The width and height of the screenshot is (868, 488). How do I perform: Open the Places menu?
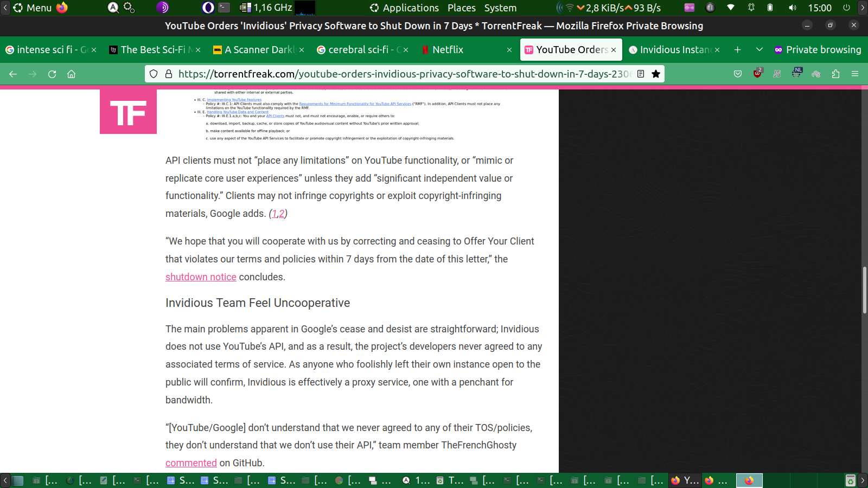[x=462, y=8]
